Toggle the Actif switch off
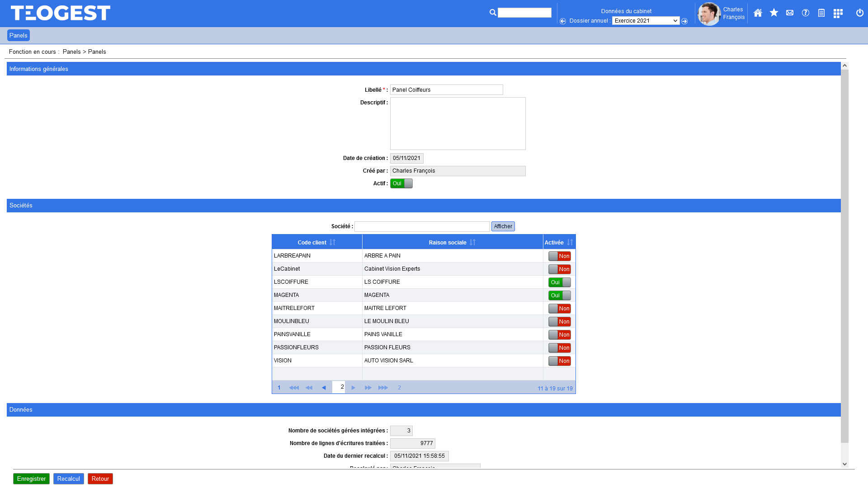This screenshot has height=488, width=868. coord(401,183)
